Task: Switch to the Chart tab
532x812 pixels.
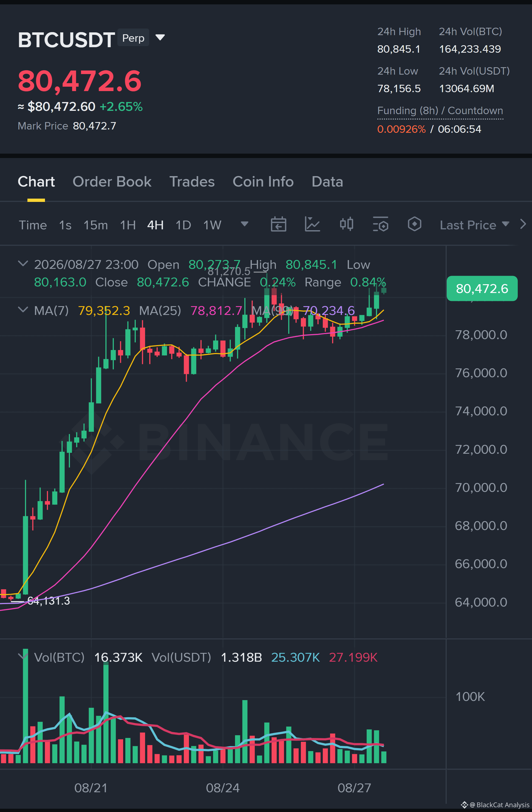Action: (x=36, y=182)
